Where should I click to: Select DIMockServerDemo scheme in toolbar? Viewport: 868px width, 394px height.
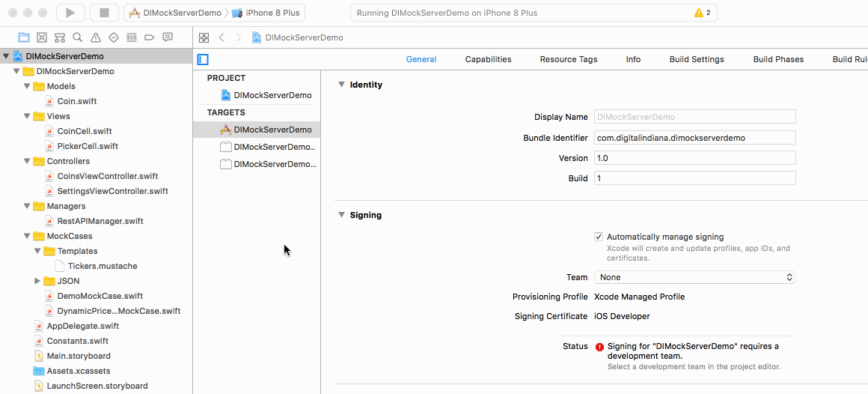point(174,13)
